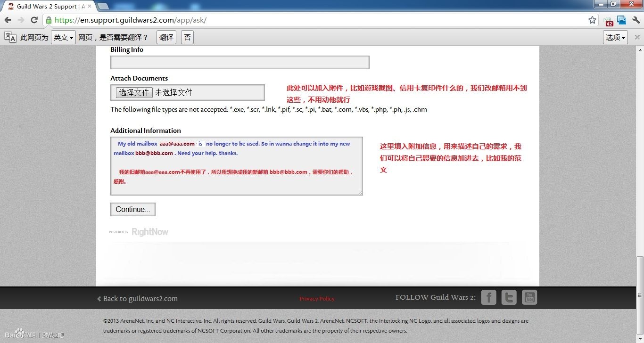The width and height of the screenshot is (644, 343).
Task: Click the '未选择文件' no file chosen text
Action: [173, 92]
